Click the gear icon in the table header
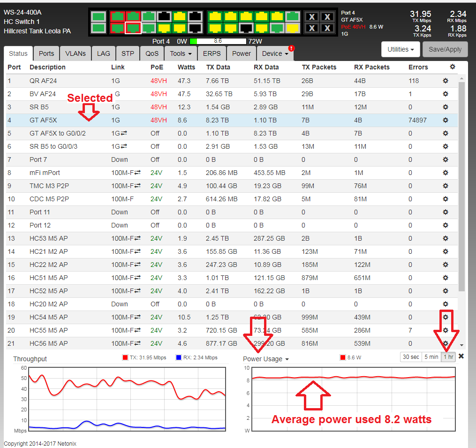This screenshot has width=476, height=448. (x=452, y=67)
